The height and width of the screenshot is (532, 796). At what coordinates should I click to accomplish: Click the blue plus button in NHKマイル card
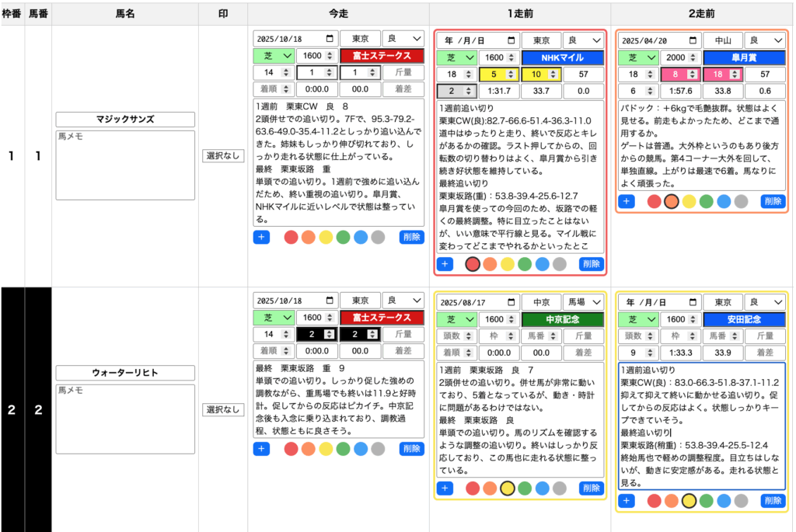[445, 264]
